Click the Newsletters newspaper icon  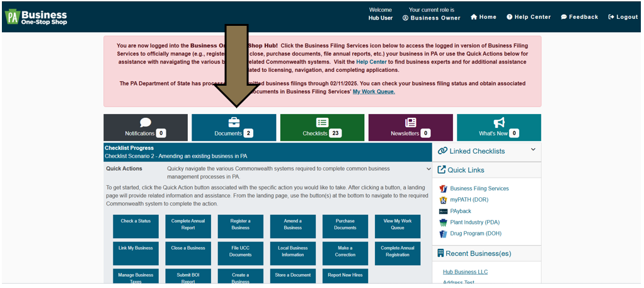411,122
